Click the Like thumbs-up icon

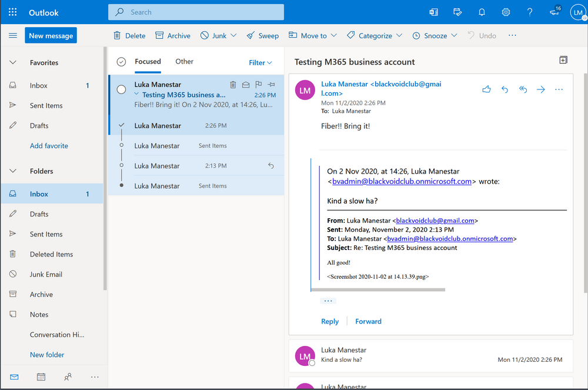pos(486,89)
